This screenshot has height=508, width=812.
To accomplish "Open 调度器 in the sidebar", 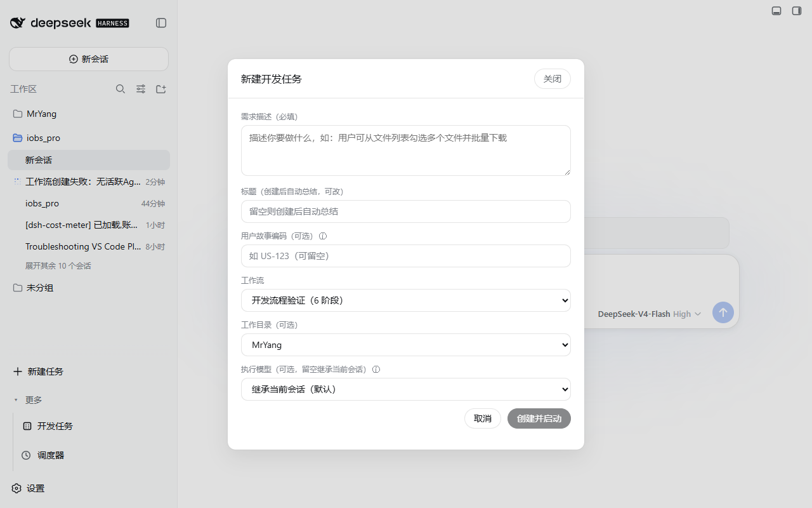I will [51, 455].
